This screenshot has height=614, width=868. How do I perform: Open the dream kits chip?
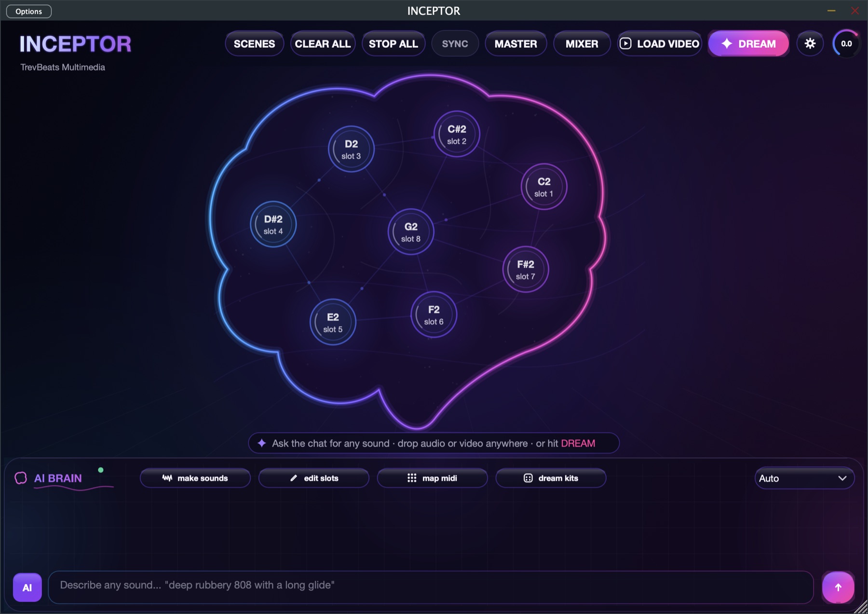[551, 478]
